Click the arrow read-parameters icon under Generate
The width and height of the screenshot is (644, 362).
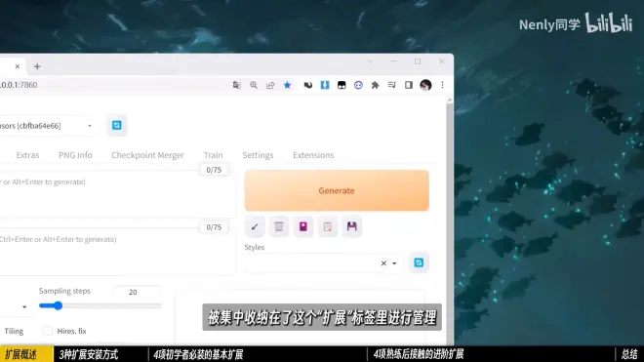(255, 226)
